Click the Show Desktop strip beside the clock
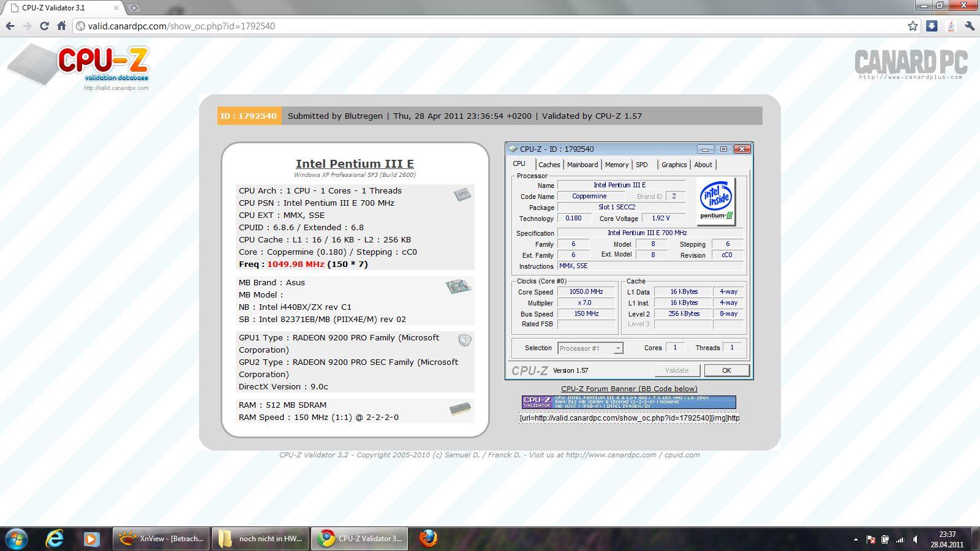This screenshot has height=551, width=980. pos(975,539)
